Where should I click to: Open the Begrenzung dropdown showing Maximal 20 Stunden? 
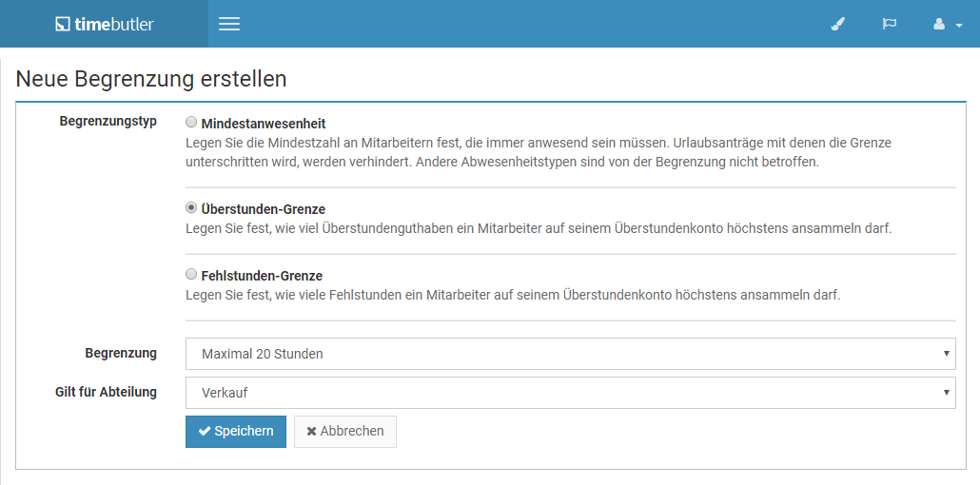[571, 354]
